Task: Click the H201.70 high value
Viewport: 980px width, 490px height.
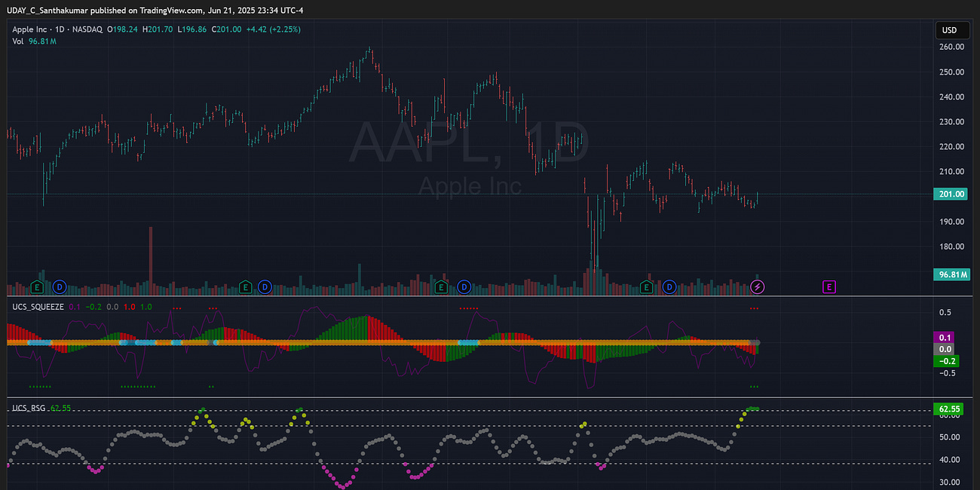Action: click(x=158, y=29)
